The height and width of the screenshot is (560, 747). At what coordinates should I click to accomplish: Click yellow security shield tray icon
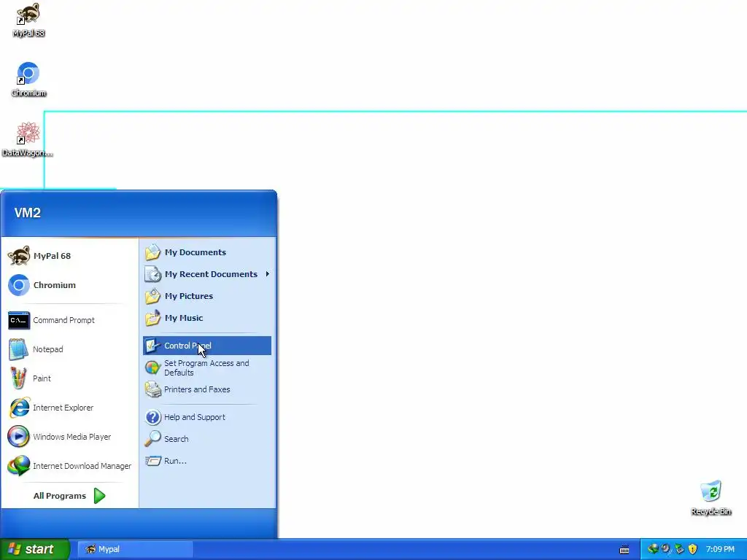[x=693, y=549]
